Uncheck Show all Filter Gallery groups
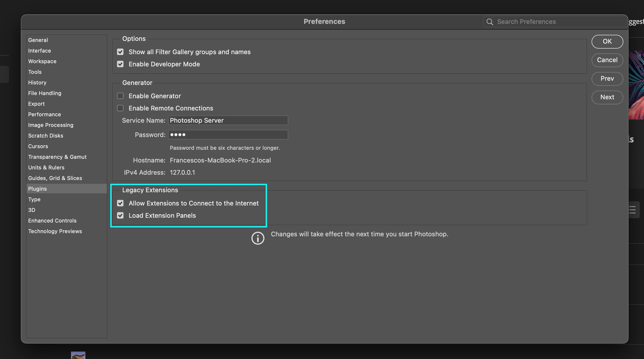Screen dimensions: 644x359 [x=120, y=52]
